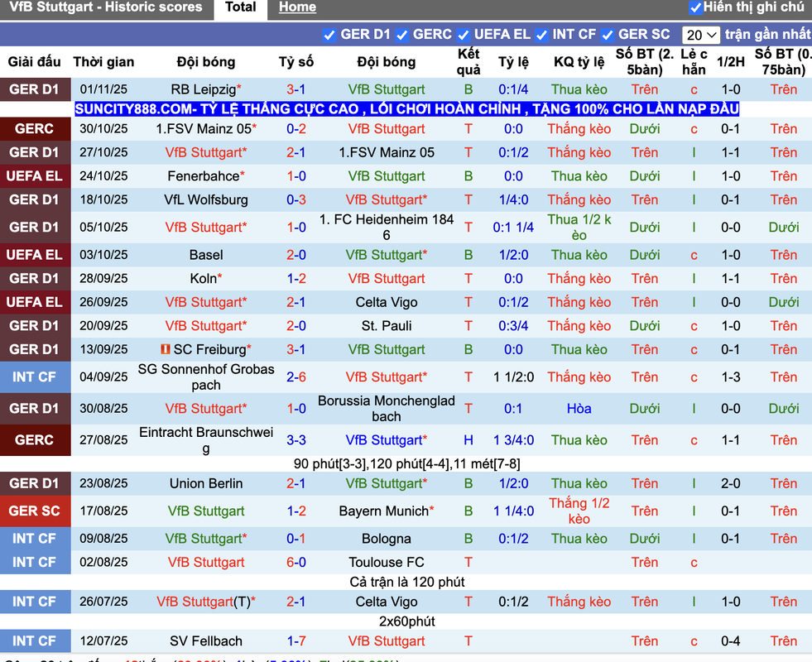Uncheck the GER SC filter checkbox
This screenshot has width=812, height=662.
click(607, 36)
